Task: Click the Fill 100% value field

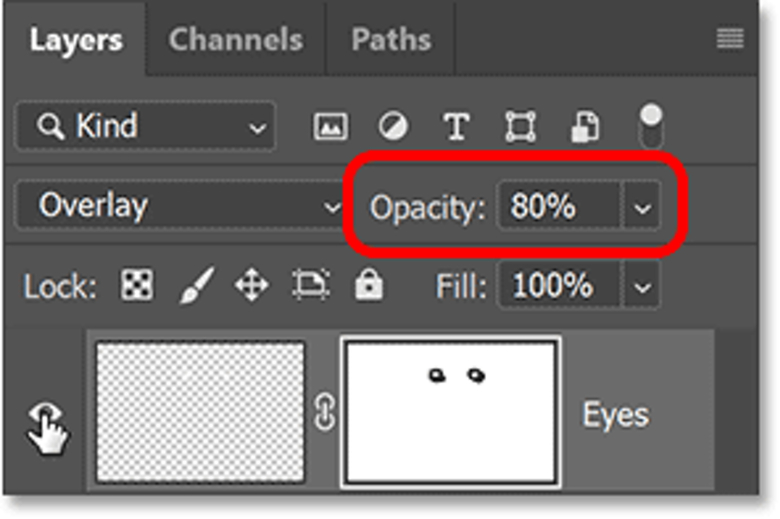Action: click(560, 286)
